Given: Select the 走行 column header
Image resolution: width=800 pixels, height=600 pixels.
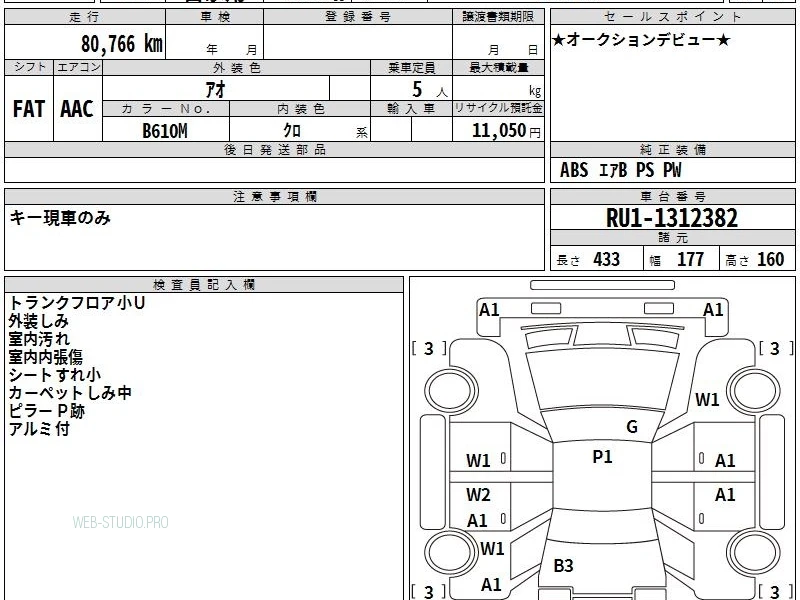Looking at the screenshot, I should (85, 17).
